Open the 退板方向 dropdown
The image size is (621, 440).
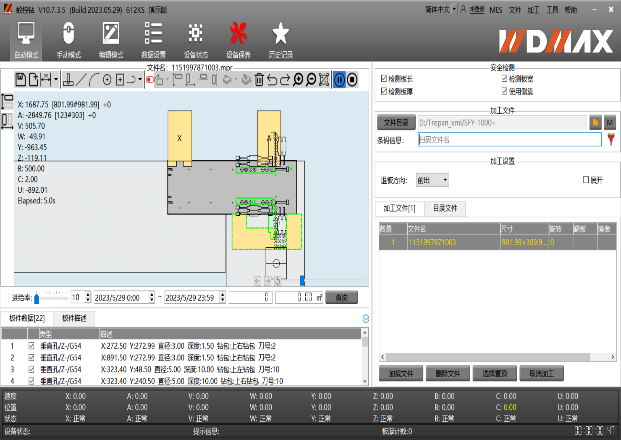pos(433,180)
